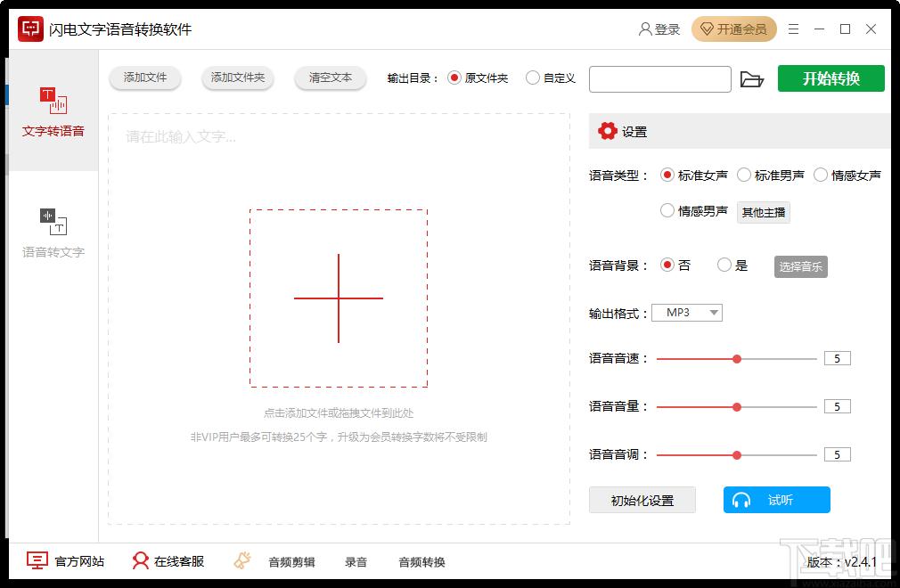Image resolution: width=900 pixels, height=588 pixels.
Task: Open the speech-to-text icon in sidebar
Action: point(53,222)
